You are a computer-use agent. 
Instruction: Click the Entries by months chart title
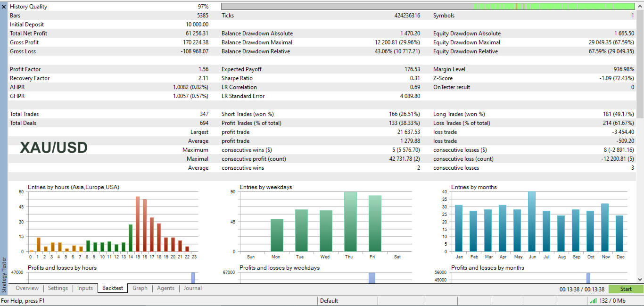coord(474,187)
